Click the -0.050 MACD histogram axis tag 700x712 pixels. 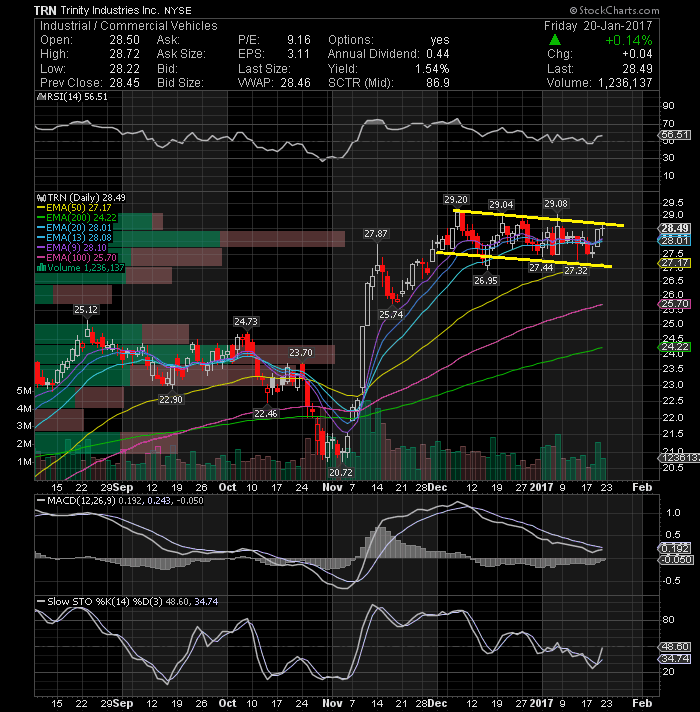[676, 559]
